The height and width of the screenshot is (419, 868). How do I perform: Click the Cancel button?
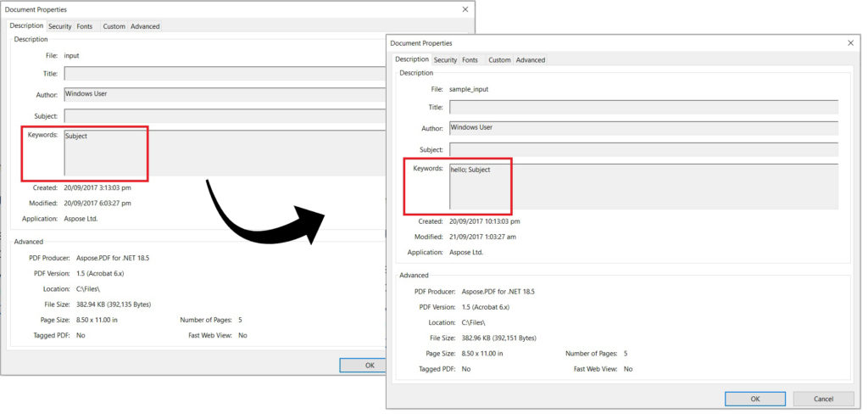pyautogui.click(x=823, y=399)
